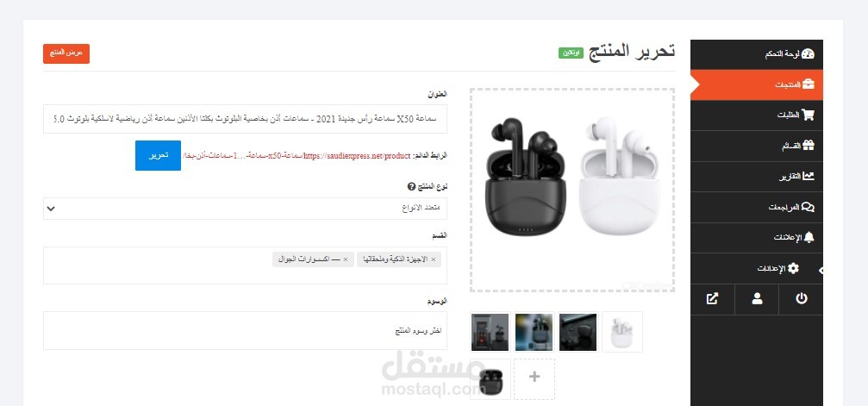The image size is (868, 406).
Task: Click the external link icon in sidebar
Action: point(713,299)
